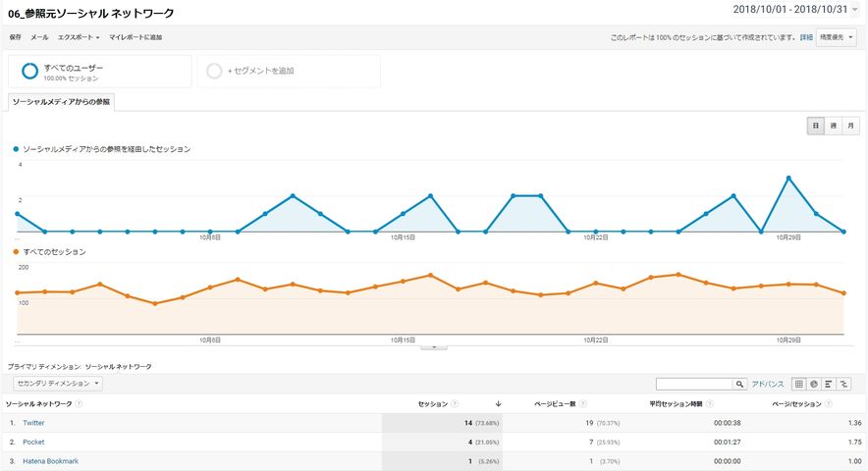Click the orange すべてのセッション legend dot

tap(16, 252)
